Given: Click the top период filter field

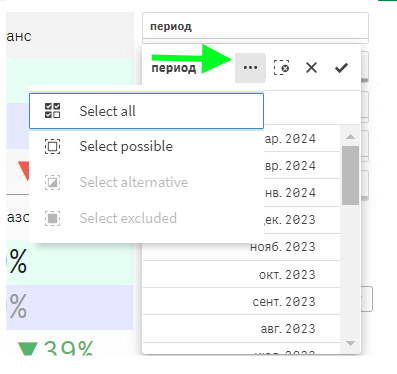Looking at the screenshot, I should click(255, 26).
